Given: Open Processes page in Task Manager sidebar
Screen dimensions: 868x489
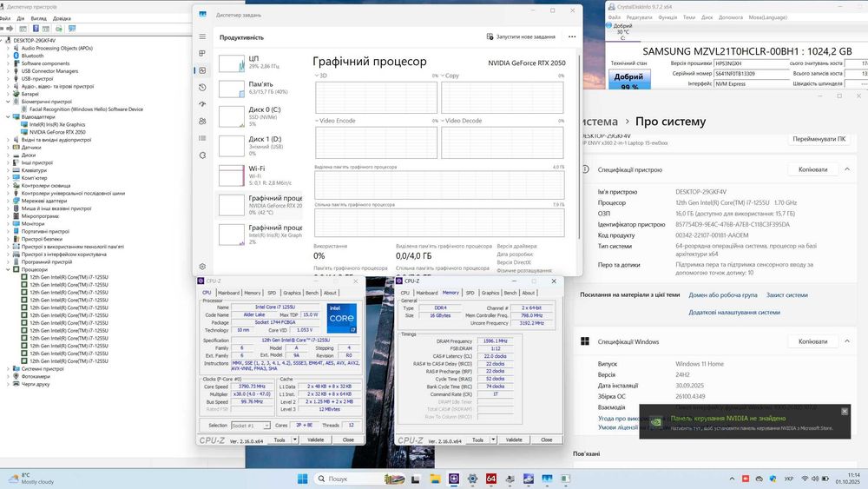Looking at the screenshot, I should [202, 53].
